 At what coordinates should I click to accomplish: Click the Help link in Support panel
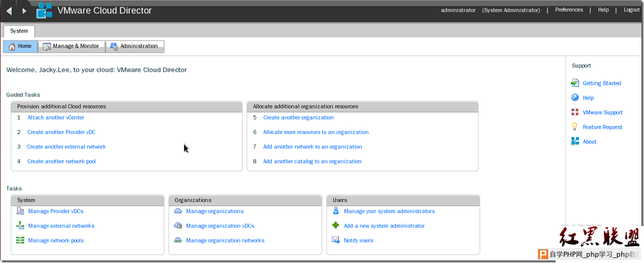tap(588, 98)
